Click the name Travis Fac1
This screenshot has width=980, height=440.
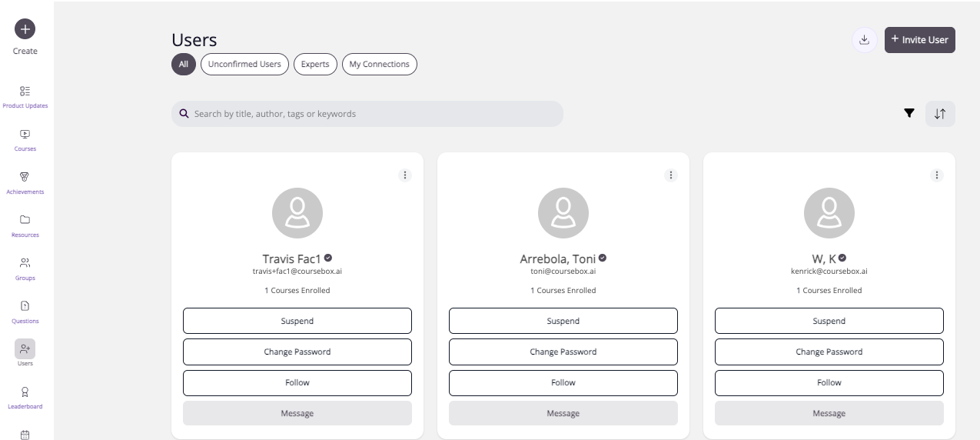pos(292,258)
